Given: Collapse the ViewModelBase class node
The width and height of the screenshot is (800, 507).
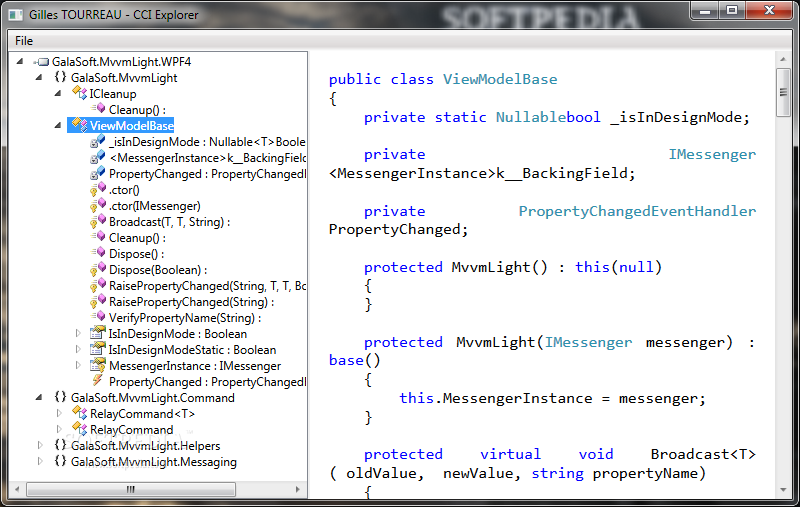Looking at the screenshot, I should pyautogui.click(x=58, y=125).
